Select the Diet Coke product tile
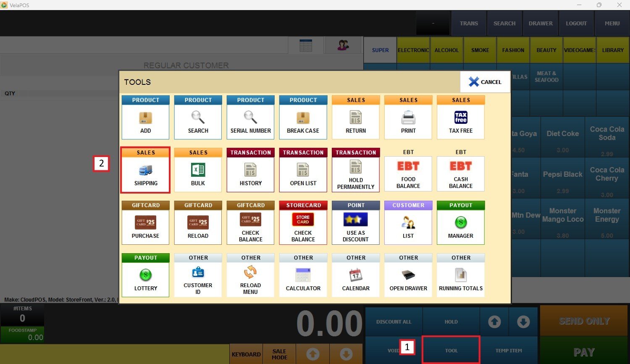The height and width of the screenshot is (364, 630). pos(562,137)
